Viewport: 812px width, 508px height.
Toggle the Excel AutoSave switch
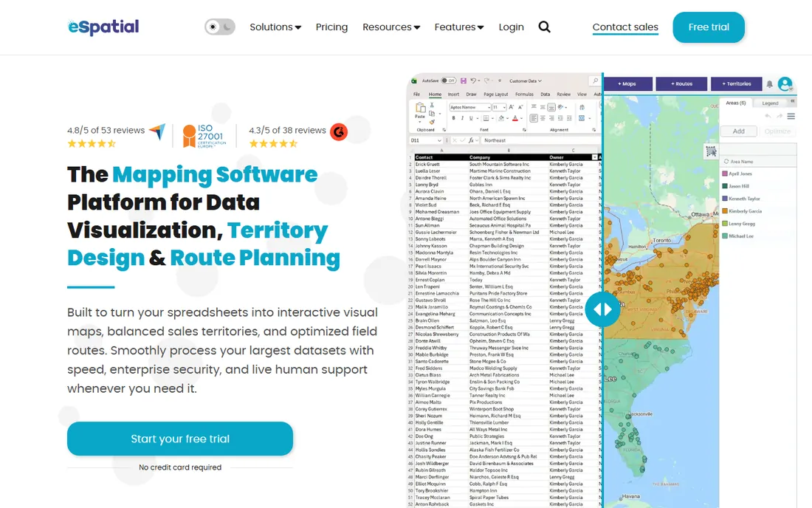click(449, 80)
